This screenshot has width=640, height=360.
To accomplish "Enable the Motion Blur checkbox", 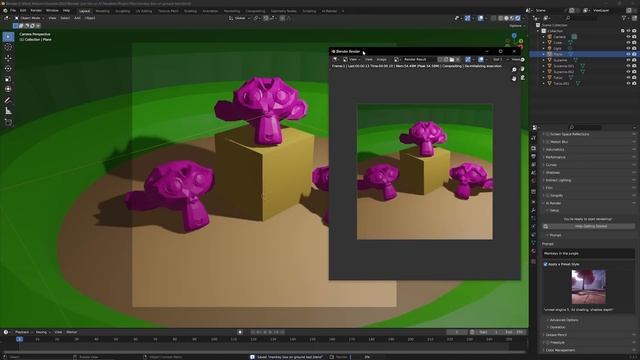I will [x=548, y=142].
